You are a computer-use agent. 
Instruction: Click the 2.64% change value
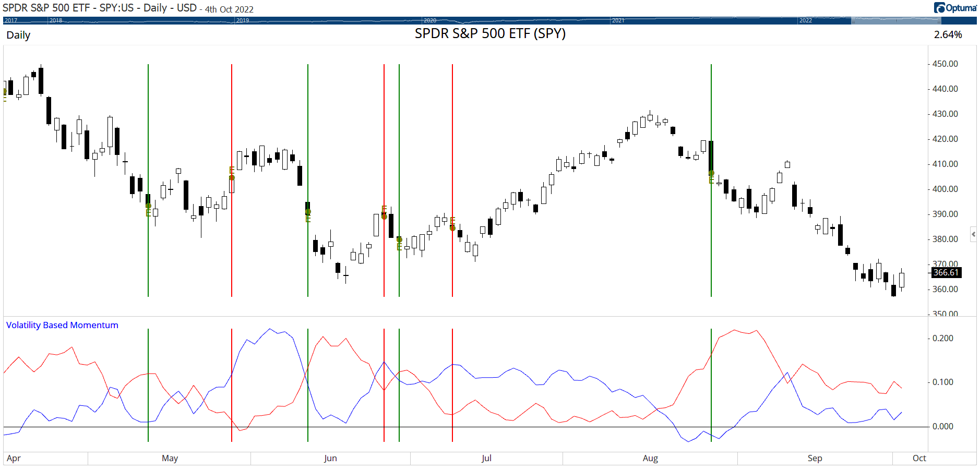click(948, 34)
